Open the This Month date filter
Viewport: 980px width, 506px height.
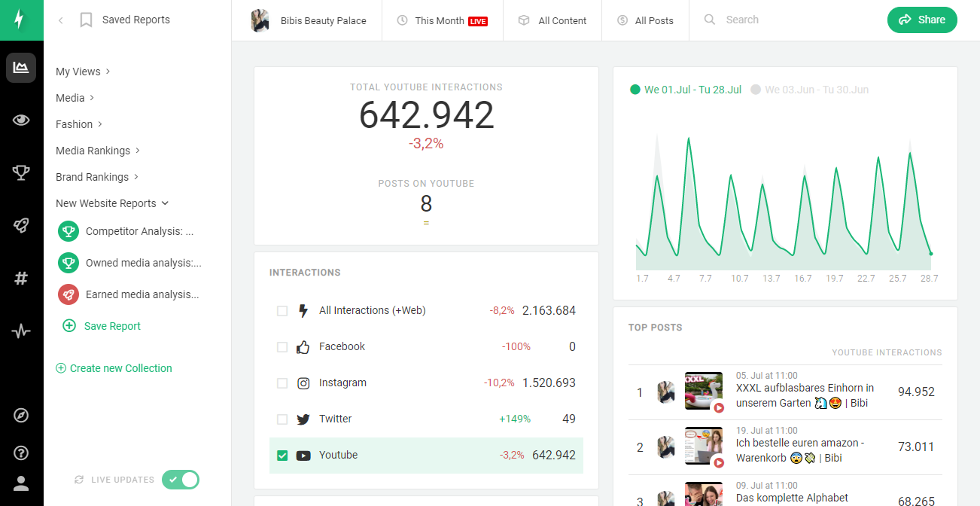click(442, 20)
